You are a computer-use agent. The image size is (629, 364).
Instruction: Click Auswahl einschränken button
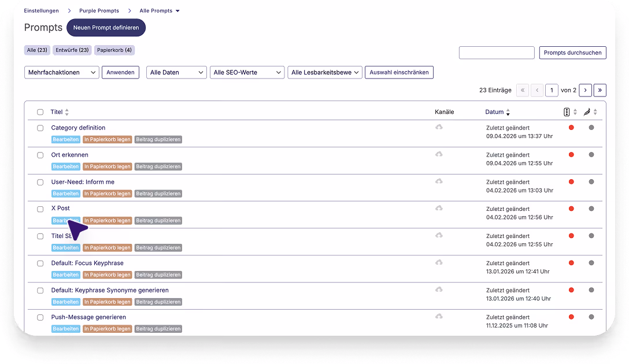(399, 73)
